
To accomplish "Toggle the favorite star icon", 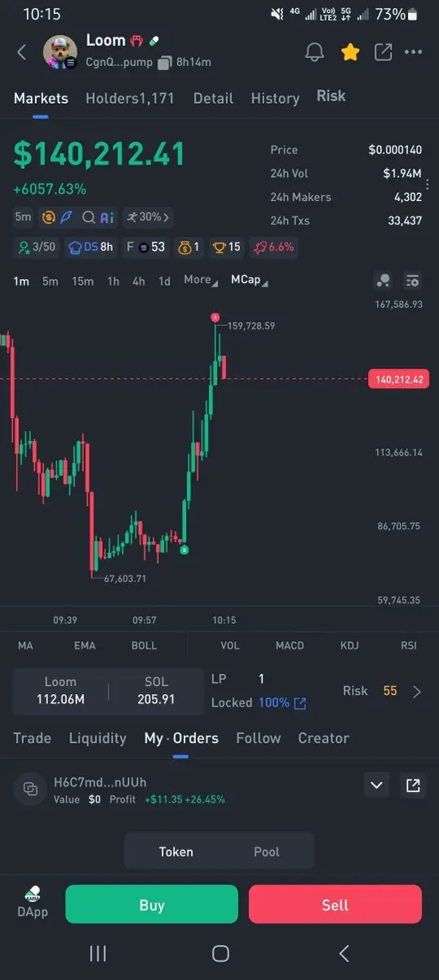I will pos(350,52).
